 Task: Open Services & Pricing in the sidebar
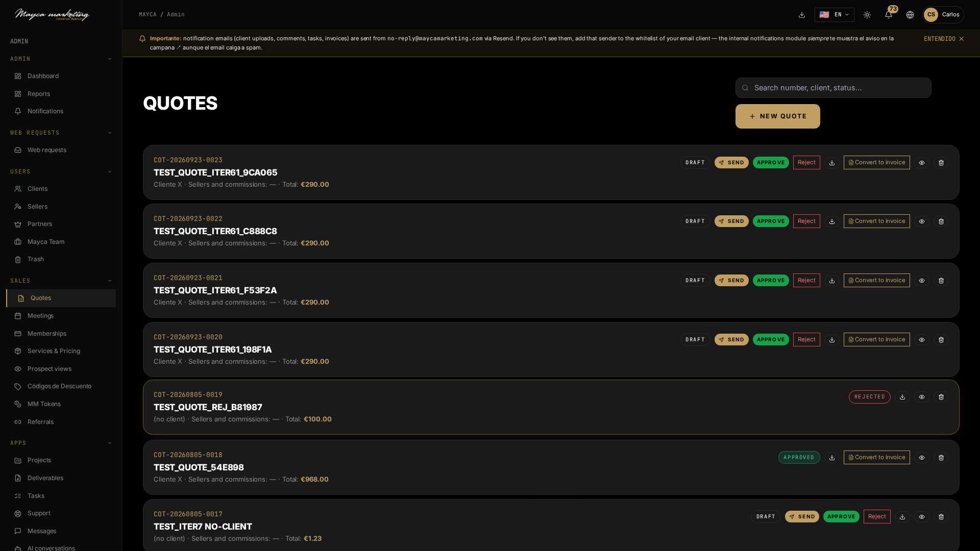(x=61, y=351)
